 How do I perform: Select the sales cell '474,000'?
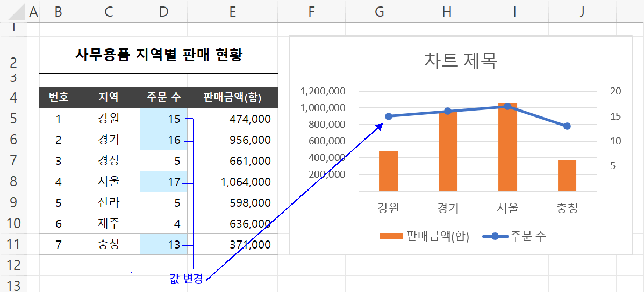(232, 119)
